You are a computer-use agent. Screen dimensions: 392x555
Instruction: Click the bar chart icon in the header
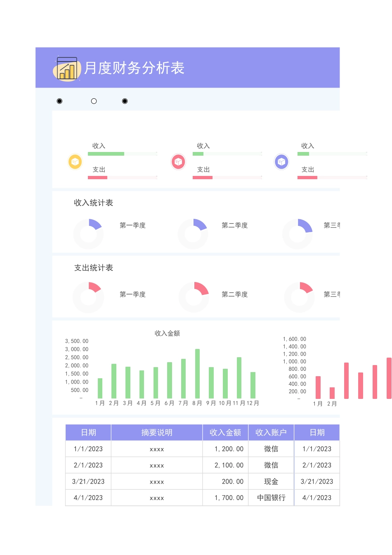click(x=67, y=68)
